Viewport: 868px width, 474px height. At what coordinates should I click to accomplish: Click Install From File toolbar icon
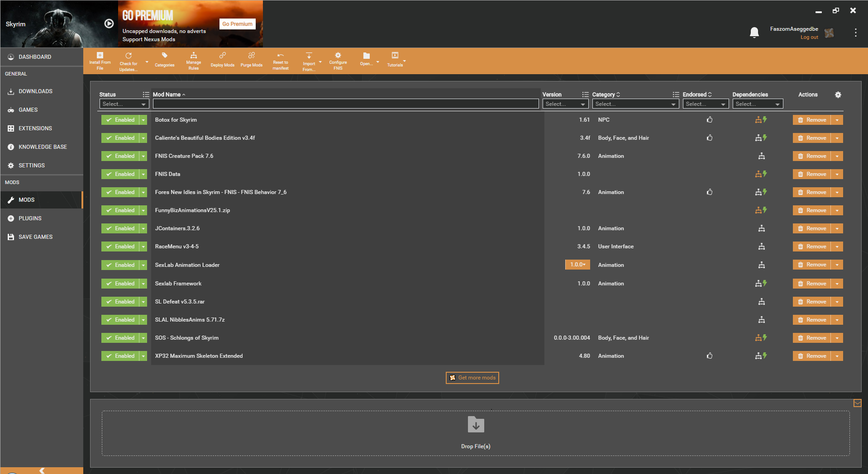pos(100,61)
